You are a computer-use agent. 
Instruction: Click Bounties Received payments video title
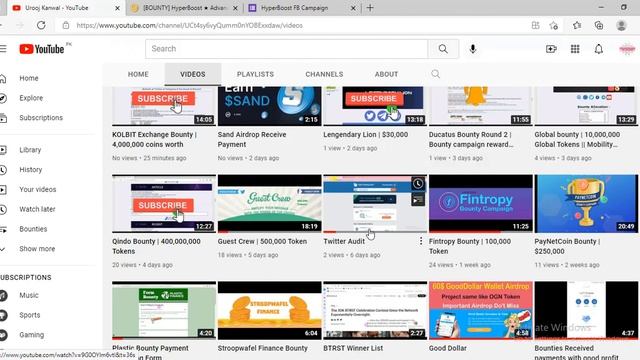click(576, 353)
